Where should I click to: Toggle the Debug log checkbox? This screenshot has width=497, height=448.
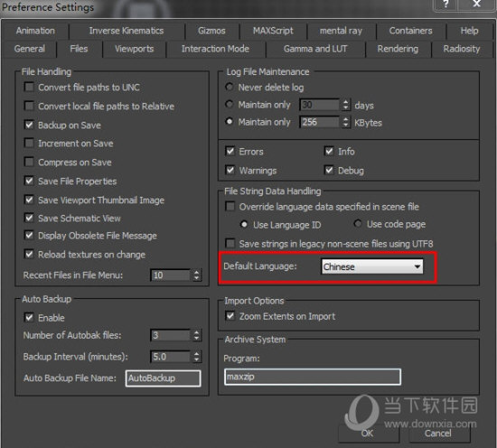tap(329, 170)
